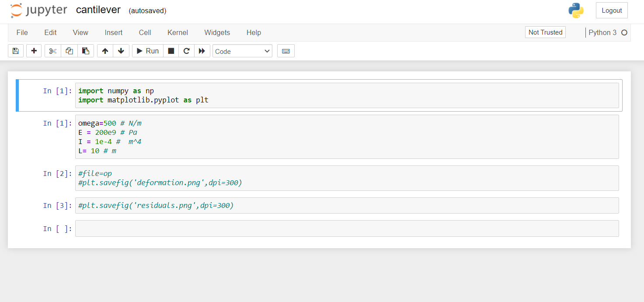Run the selected cell

[148, 51]
